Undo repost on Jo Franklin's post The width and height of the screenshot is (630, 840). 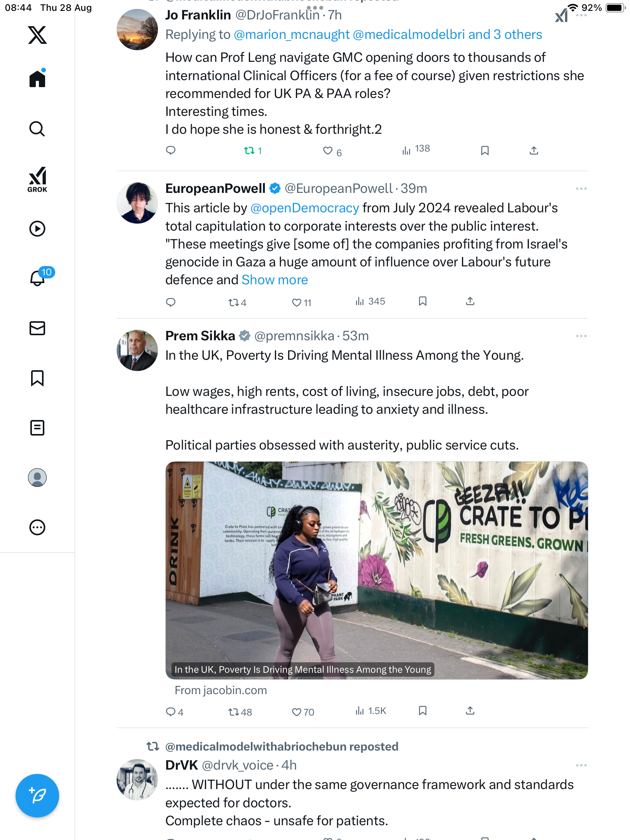[249, 150]
